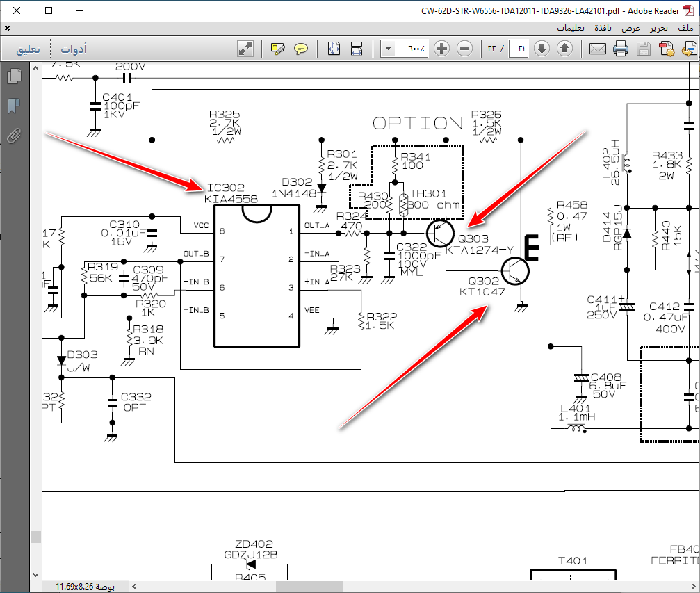700x593 pixels.
Task: Open the Page Thumbnails sidebar panel
Action: click(x=15, y=76)
